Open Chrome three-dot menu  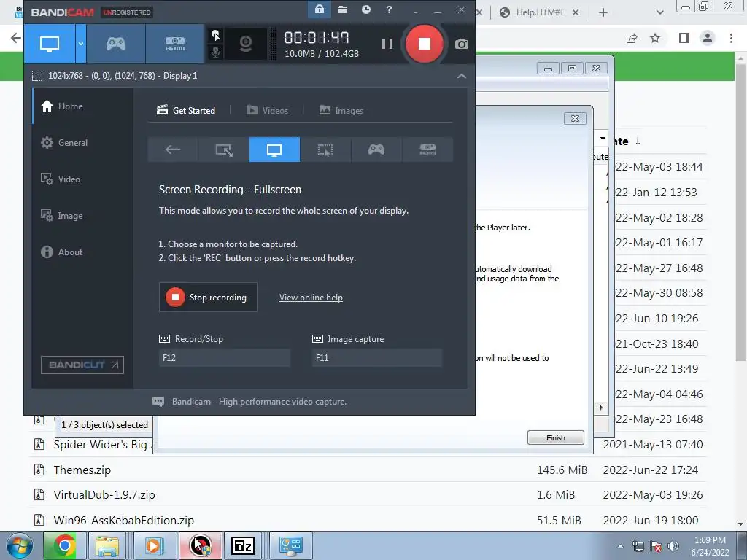731,38
